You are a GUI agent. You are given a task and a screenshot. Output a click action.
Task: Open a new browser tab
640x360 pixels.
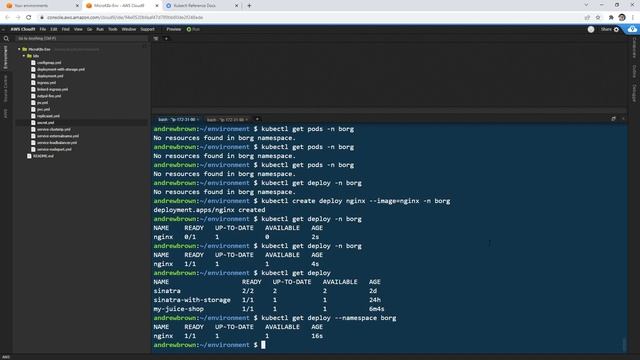click(x=249, y=6)
